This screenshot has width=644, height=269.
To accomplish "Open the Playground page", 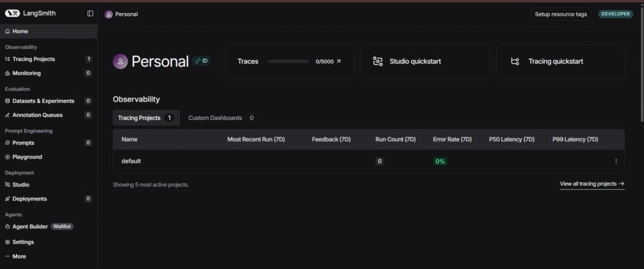I will pos(27,156).
